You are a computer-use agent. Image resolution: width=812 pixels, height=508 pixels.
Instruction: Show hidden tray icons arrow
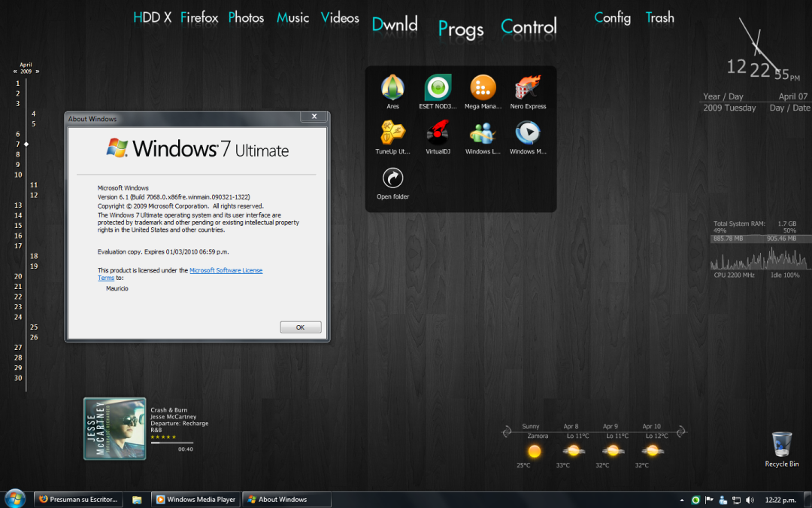click(681, 500)
